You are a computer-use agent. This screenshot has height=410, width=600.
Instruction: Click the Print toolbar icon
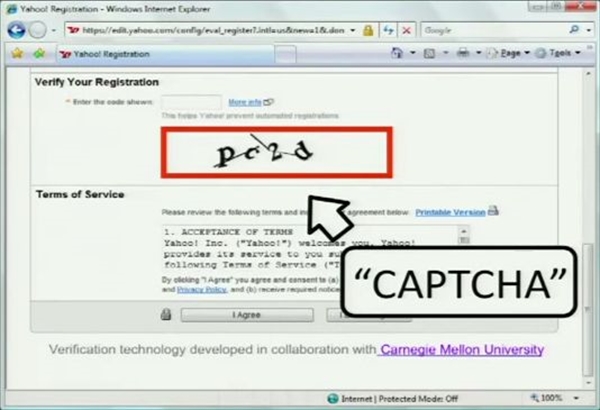pyautogui.click(x=463, y=53)
